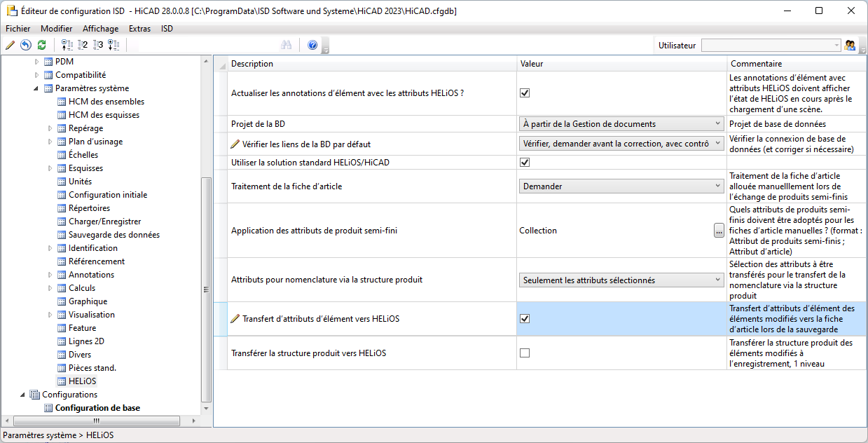Open the Modifier menu
Viewport: 868px width, 443px height.
coord(57,29)
